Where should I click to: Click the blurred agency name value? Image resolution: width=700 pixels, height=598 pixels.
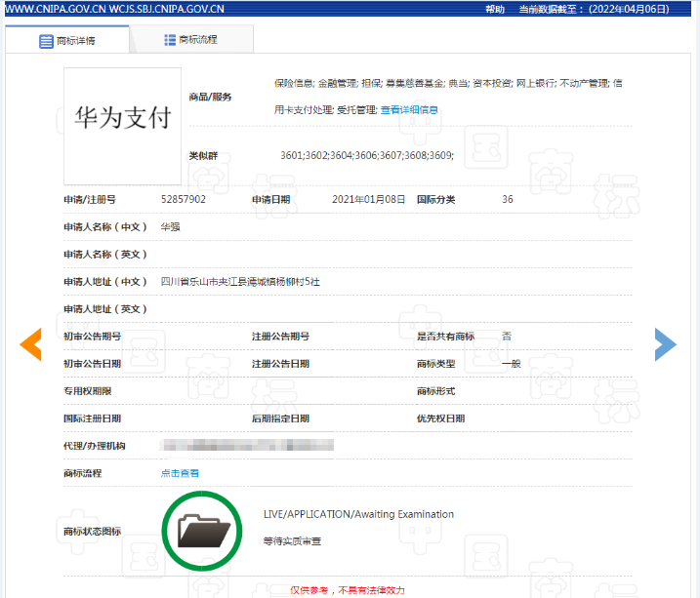coord(247,445)
